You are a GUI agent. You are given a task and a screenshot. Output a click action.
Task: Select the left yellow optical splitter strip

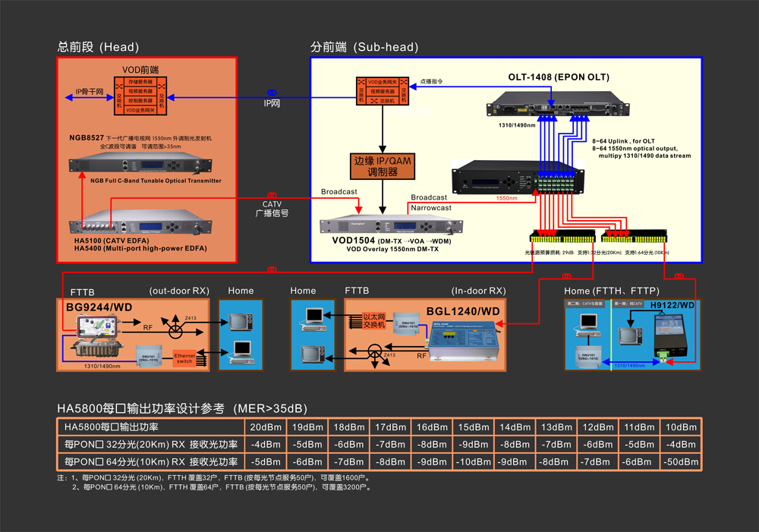(x=562, y=237)
